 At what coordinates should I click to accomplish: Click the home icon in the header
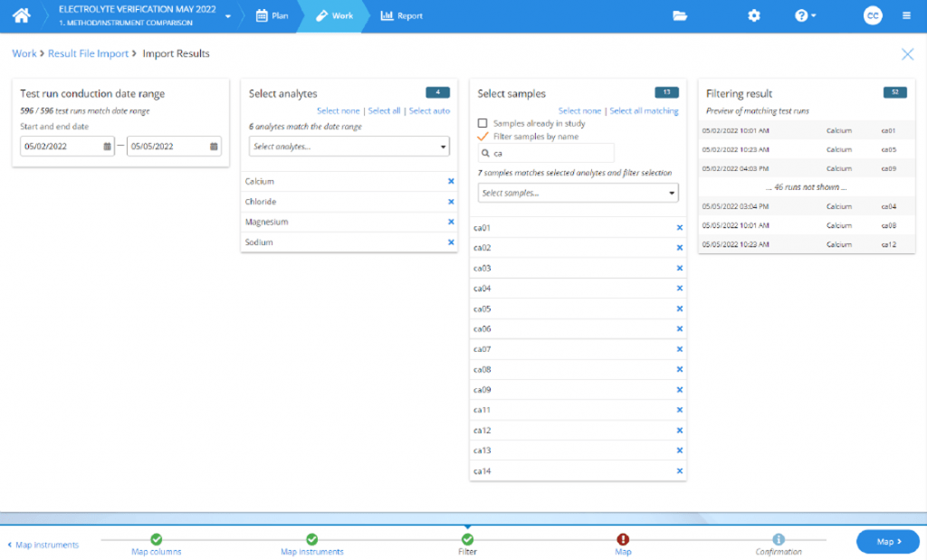21,15
